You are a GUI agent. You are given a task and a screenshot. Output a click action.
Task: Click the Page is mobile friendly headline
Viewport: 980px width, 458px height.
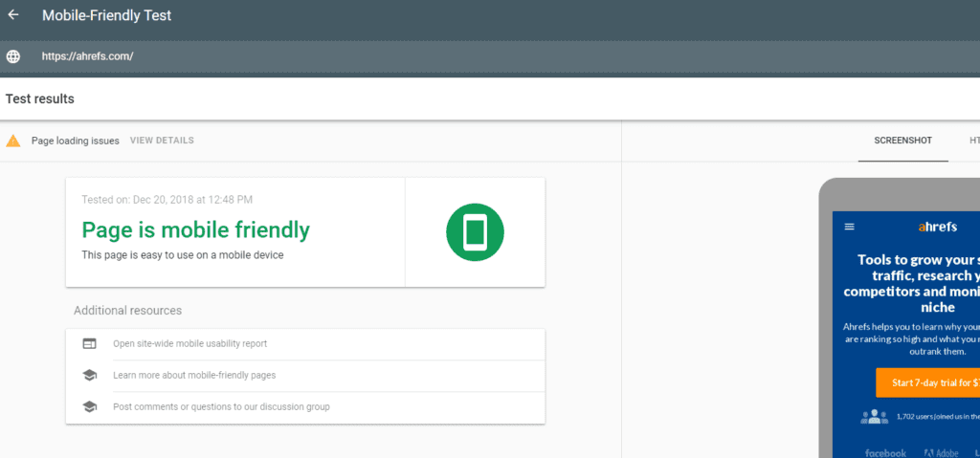point(195,229)
